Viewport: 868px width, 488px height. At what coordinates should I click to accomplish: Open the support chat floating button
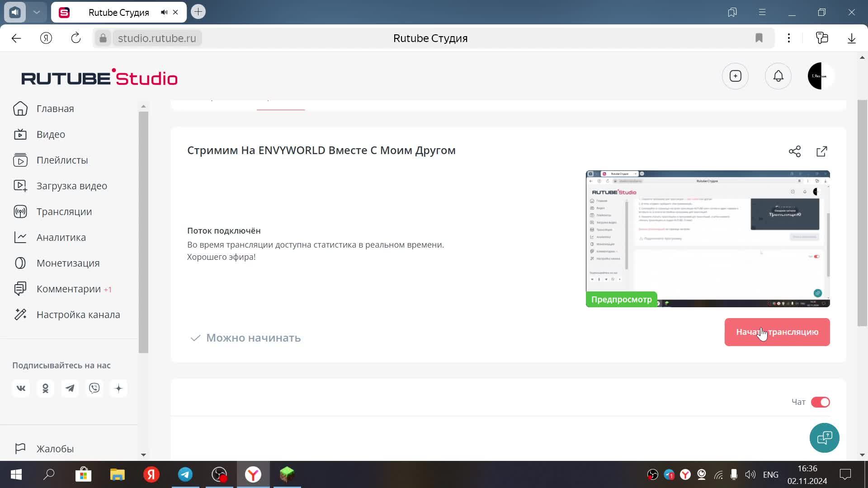[x=825, y=438]
